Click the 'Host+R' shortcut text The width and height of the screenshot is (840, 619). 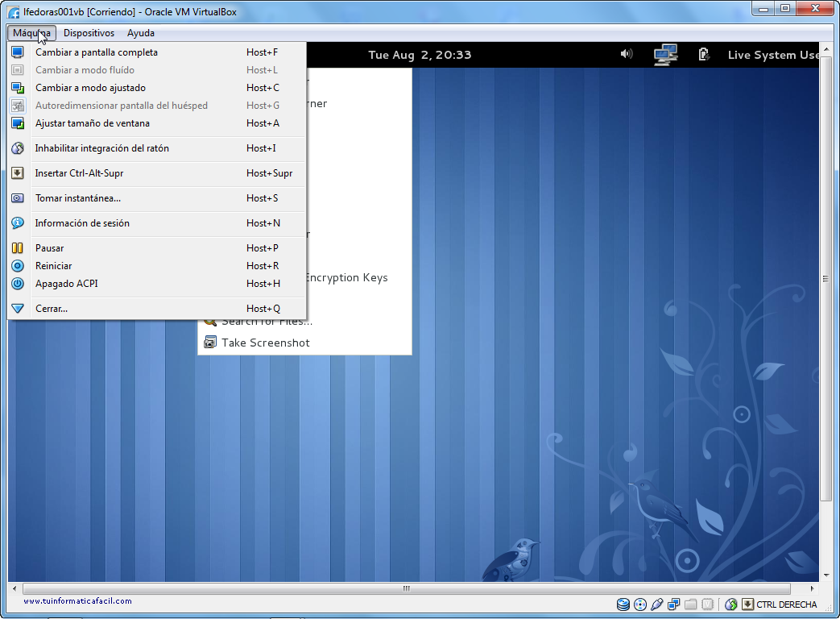click(x=263, y=266)
